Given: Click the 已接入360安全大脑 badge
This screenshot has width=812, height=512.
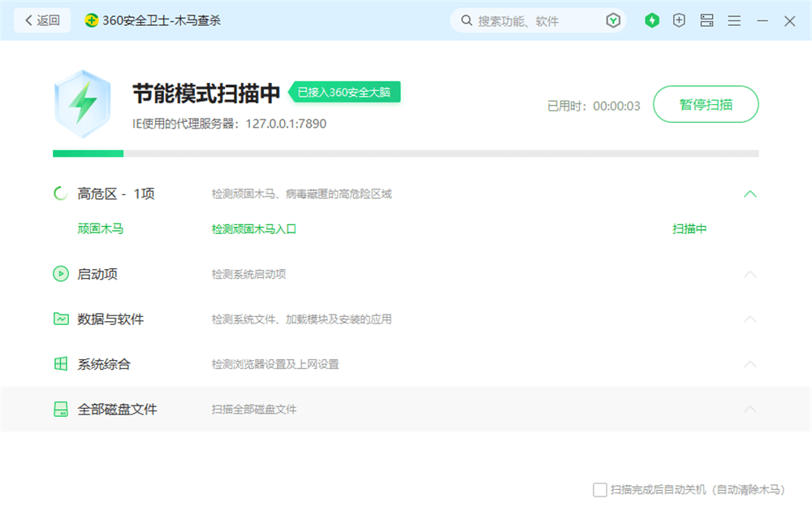Looking at the screenshot, I should click(344, 93).
